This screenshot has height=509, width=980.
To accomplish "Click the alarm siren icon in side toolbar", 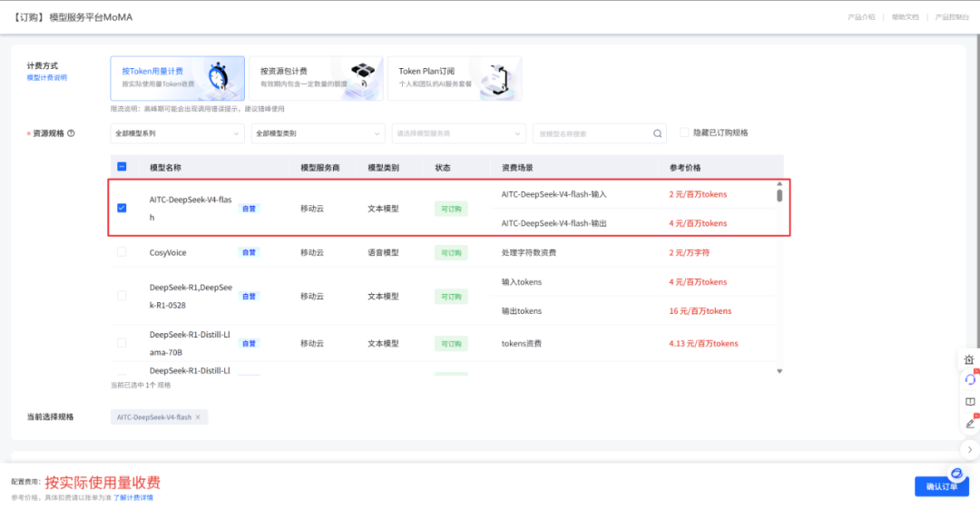I will [x=969, y=359].
